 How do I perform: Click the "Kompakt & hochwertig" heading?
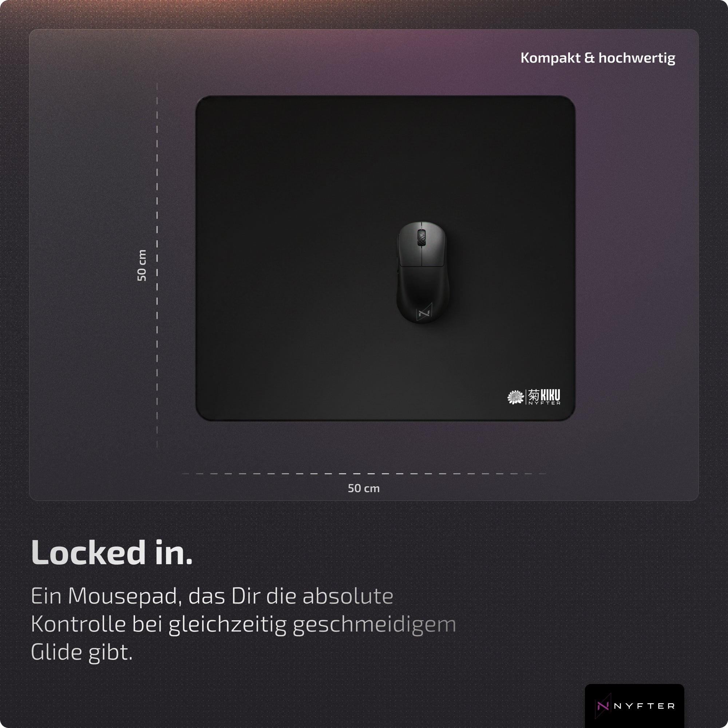pyautogui.click(x=598, y=58)
